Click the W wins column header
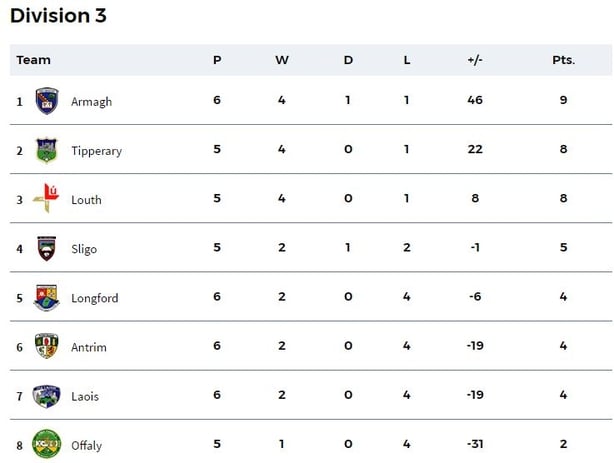 (282, 60)
